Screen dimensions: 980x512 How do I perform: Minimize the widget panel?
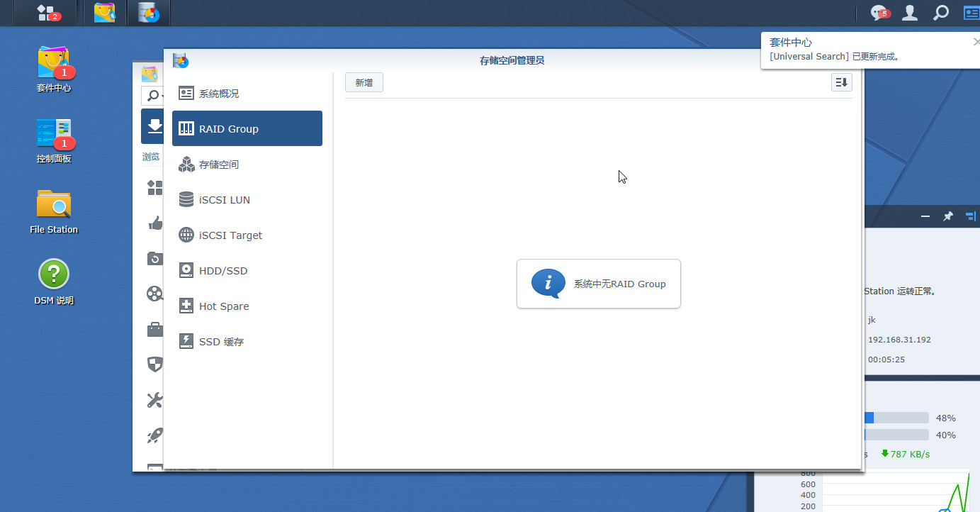tap(925, 216)
